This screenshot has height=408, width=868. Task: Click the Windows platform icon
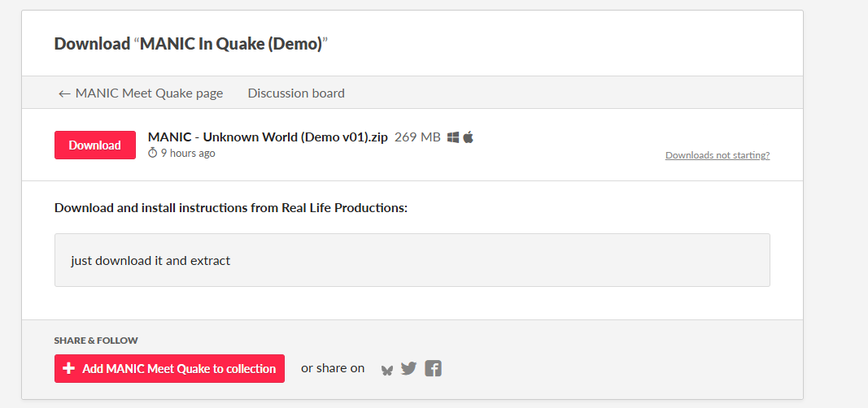[x=453, y=137]
